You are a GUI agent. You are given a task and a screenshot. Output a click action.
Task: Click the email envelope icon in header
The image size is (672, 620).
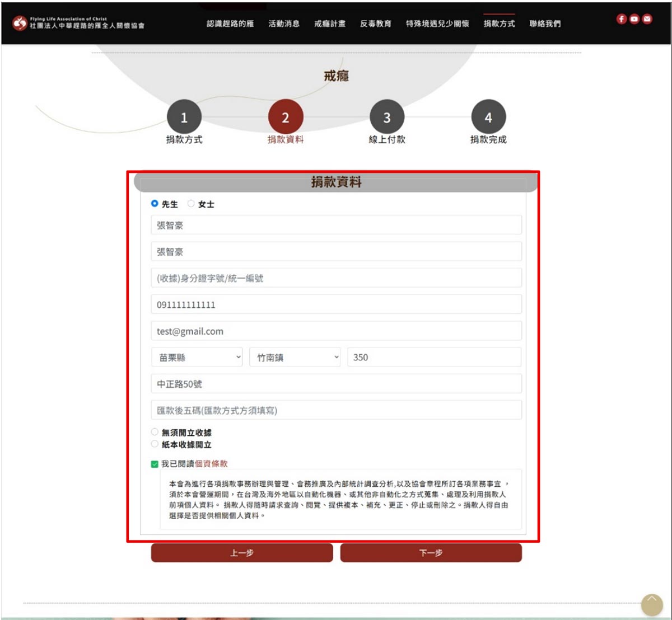(647, 19)
